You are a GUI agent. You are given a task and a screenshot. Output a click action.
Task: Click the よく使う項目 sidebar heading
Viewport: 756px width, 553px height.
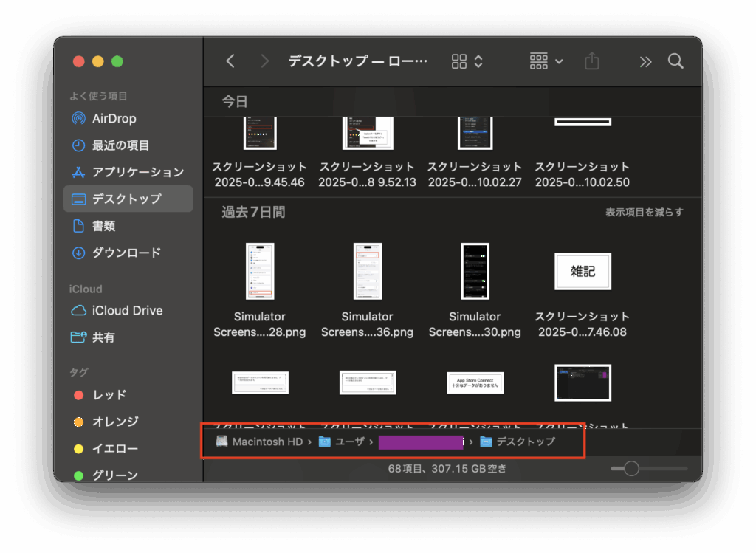[x=98, y=96]
